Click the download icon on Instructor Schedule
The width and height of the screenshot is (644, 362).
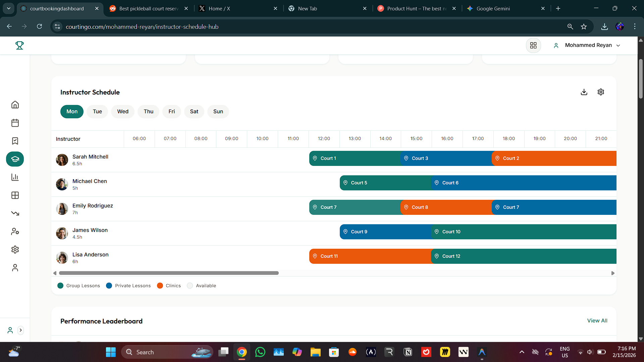(584, 92)
